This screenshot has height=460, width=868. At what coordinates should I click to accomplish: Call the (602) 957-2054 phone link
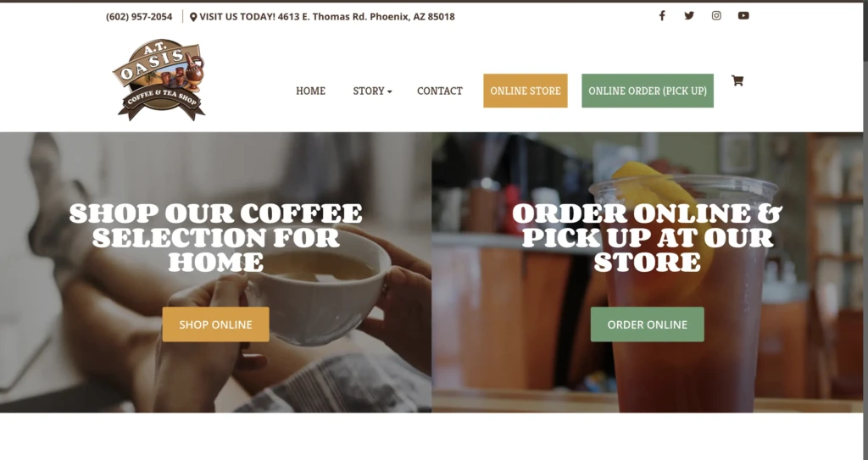coord(139,17)
